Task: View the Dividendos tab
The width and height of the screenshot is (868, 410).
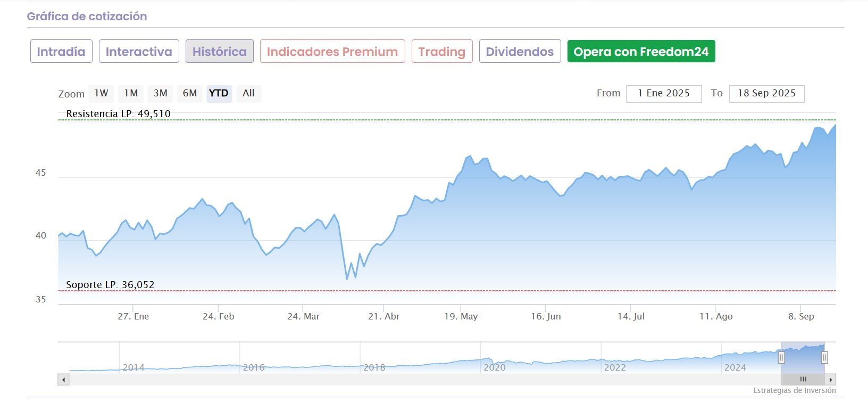Action: coord(520,52)
